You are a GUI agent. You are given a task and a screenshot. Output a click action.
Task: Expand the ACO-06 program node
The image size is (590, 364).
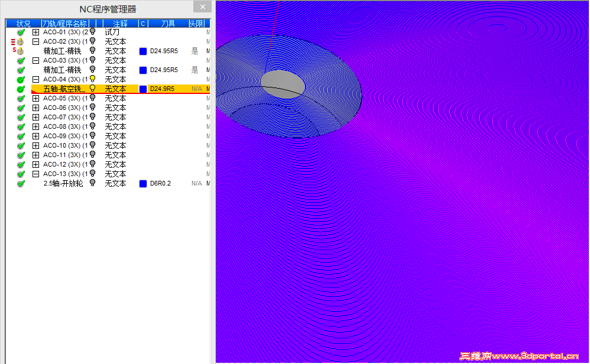coord(35,108)
